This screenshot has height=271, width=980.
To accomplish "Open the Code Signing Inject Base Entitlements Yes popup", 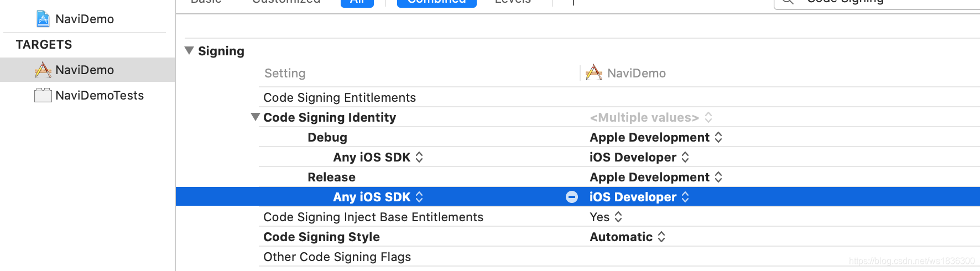I will pyautogui.click(x=606, y=217).
